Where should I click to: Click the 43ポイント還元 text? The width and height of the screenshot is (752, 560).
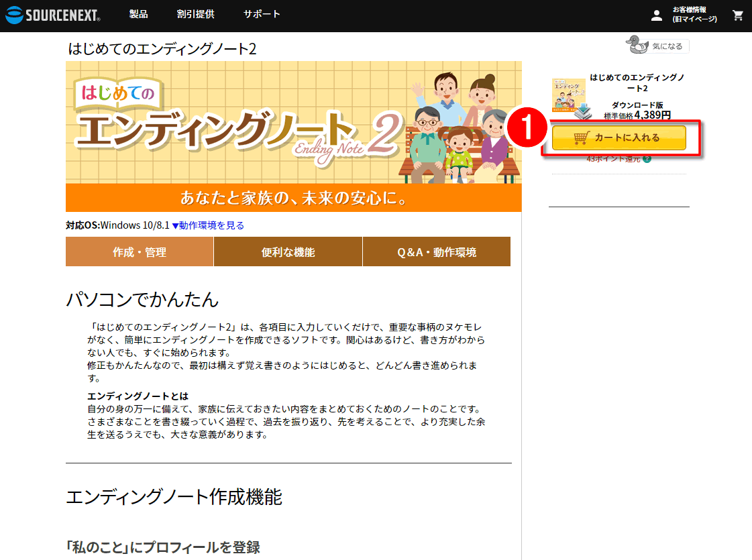click(613, 159)
